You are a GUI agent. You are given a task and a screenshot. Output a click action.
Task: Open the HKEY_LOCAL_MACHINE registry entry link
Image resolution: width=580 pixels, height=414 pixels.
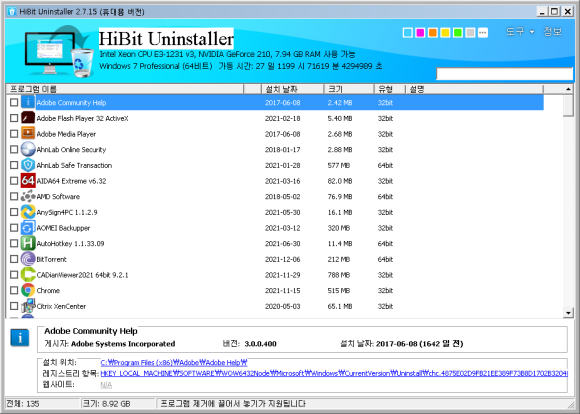[x=334, y=374]
